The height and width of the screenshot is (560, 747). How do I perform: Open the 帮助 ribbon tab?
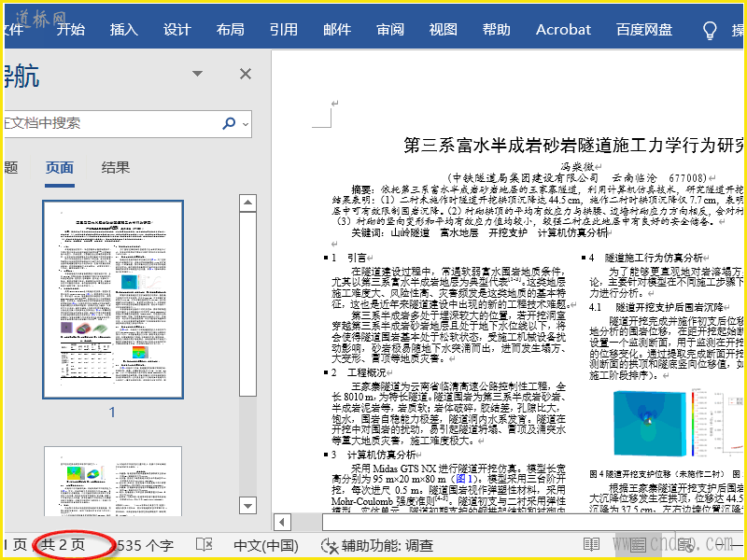[497, 30]
